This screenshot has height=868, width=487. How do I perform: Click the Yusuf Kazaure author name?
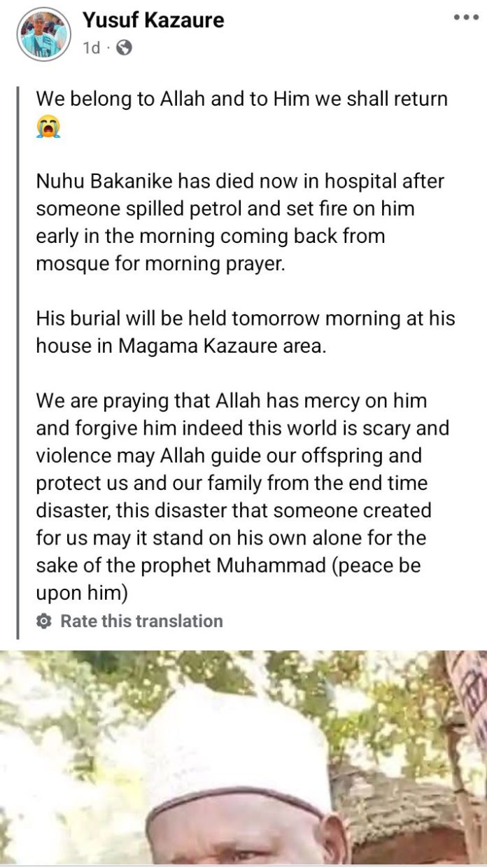pos(153,20)
